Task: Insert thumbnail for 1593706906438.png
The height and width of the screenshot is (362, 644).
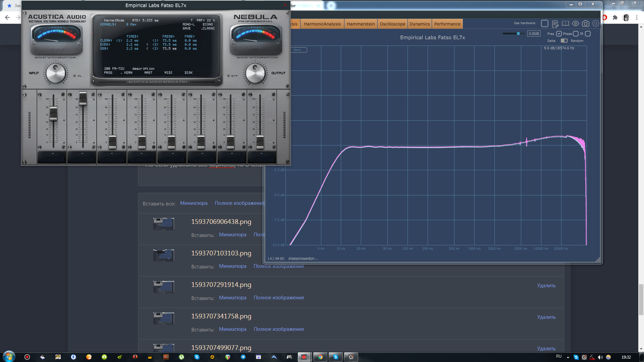Action: point(232,235)
